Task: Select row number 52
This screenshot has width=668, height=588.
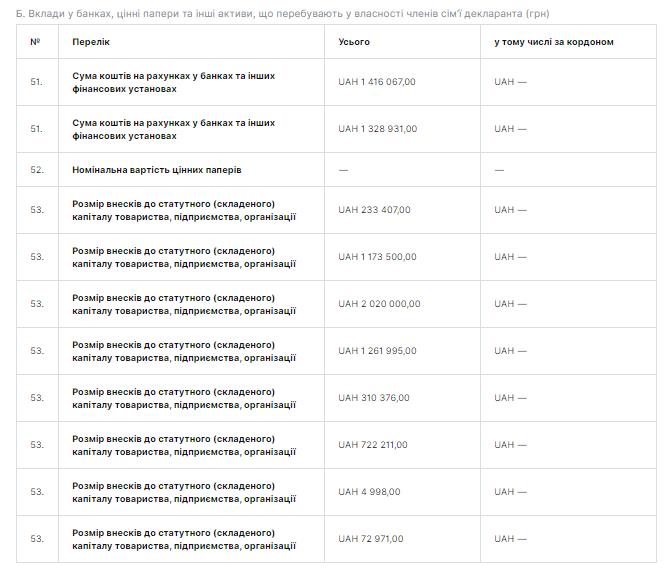Action: point(37,170)
